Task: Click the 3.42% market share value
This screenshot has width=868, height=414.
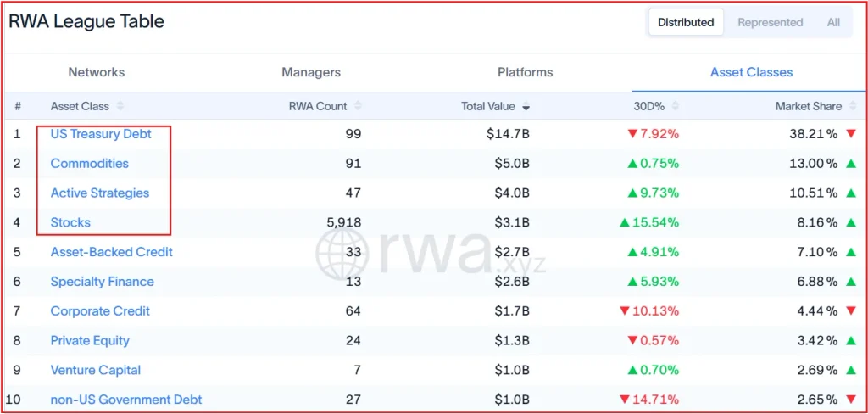Action: click(817, 340)
